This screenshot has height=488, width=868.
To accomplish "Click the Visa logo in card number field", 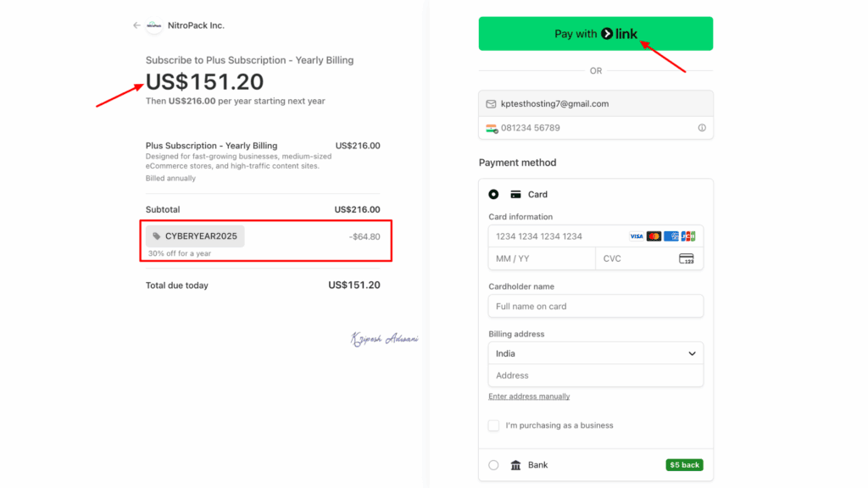I will [636, 236].
